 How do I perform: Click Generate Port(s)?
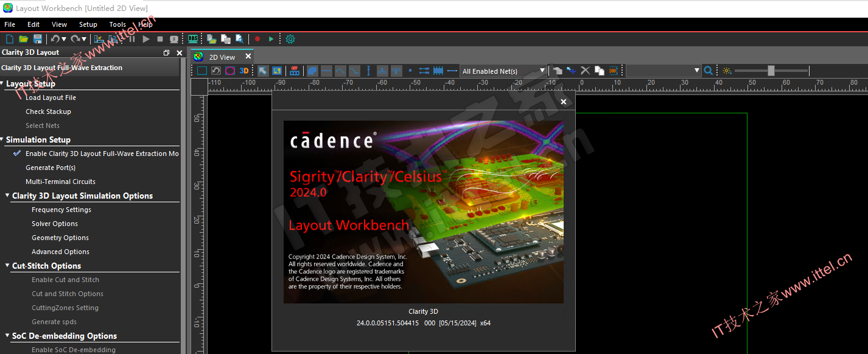(51, 168)
